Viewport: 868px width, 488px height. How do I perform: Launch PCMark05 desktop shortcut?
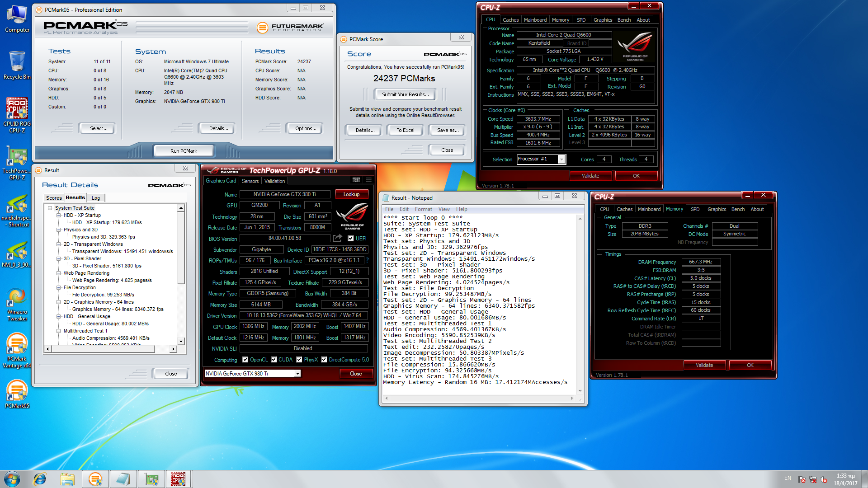[17, 394]
